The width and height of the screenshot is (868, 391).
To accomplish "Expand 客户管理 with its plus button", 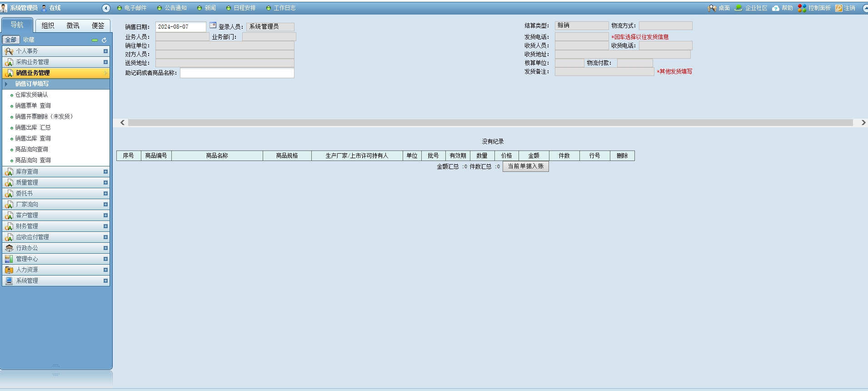I will [x=105, y=216].
